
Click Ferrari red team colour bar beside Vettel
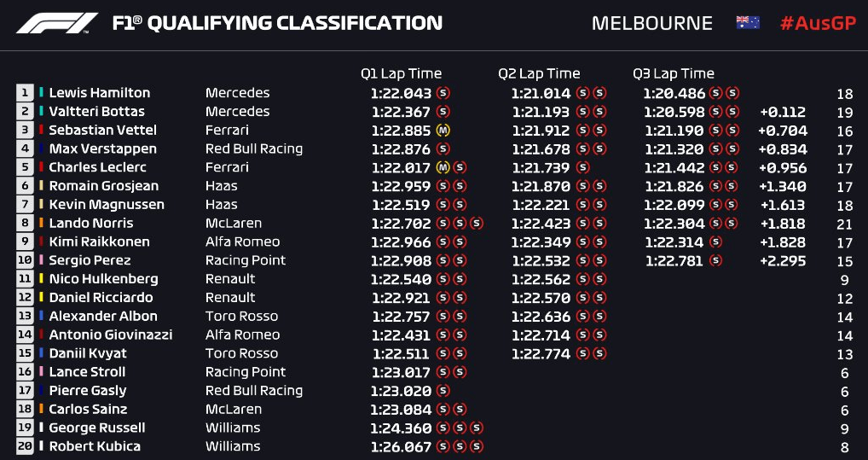pos(42,131)
